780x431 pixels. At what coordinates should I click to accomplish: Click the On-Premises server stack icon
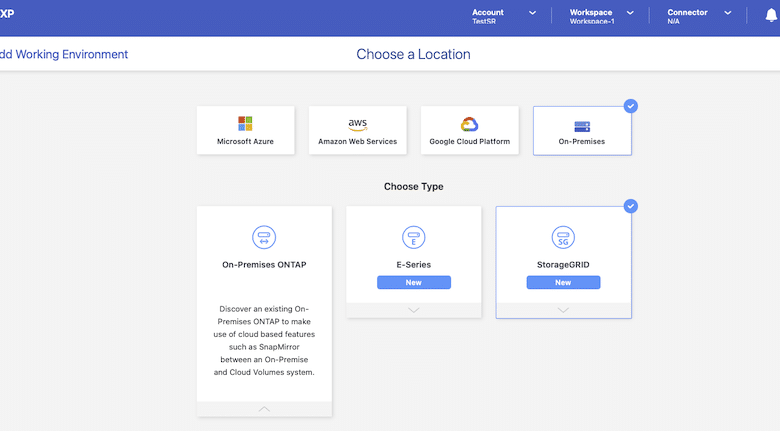pos(582,126)
